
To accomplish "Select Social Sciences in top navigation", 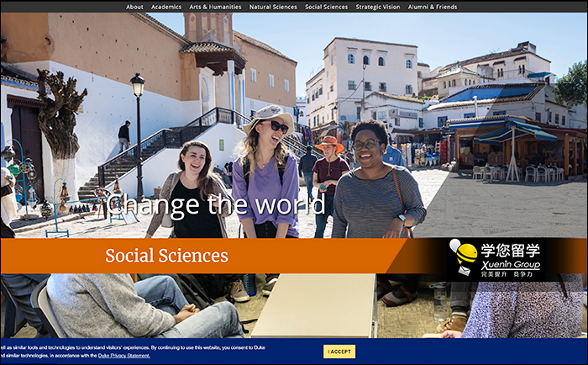I will pyautogui.click(x=326, y=7).
